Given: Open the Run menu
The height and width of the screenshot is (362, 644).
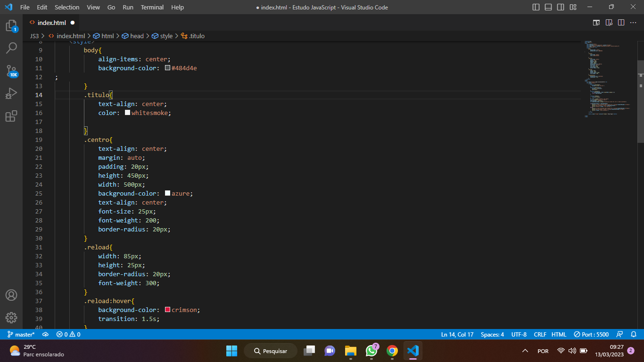Looking at the screenshot, I should (128, 7).
